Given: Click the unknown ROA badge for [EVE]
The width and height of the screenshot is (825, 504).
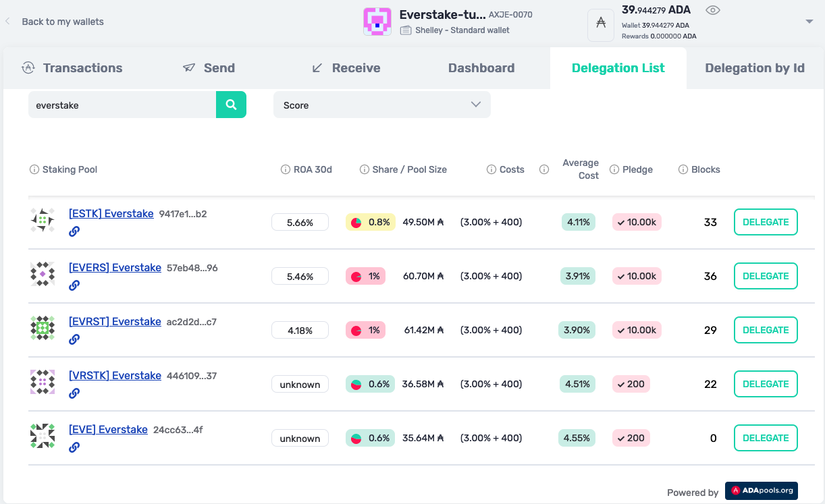Looking at the screenshot, I should [x=300, y=438].
